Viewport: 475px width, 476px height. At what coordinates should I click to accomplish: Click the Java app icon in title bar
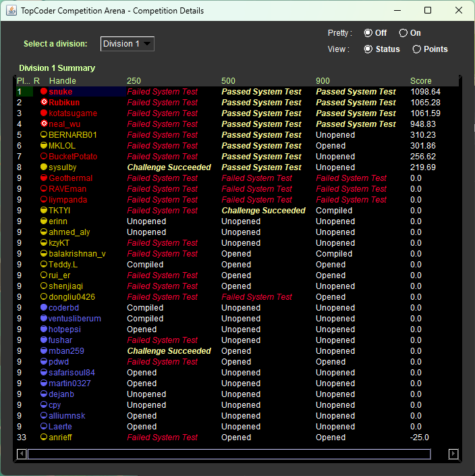pyautogui.click(x=11, y=10)
